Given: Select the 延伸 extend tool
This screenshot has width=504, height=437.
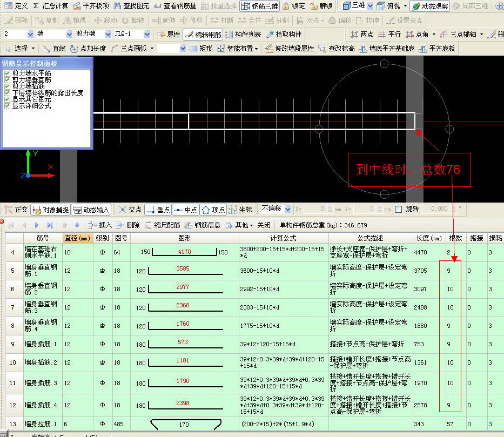Looking at the screenshot, I should click(x=164, y=20).
